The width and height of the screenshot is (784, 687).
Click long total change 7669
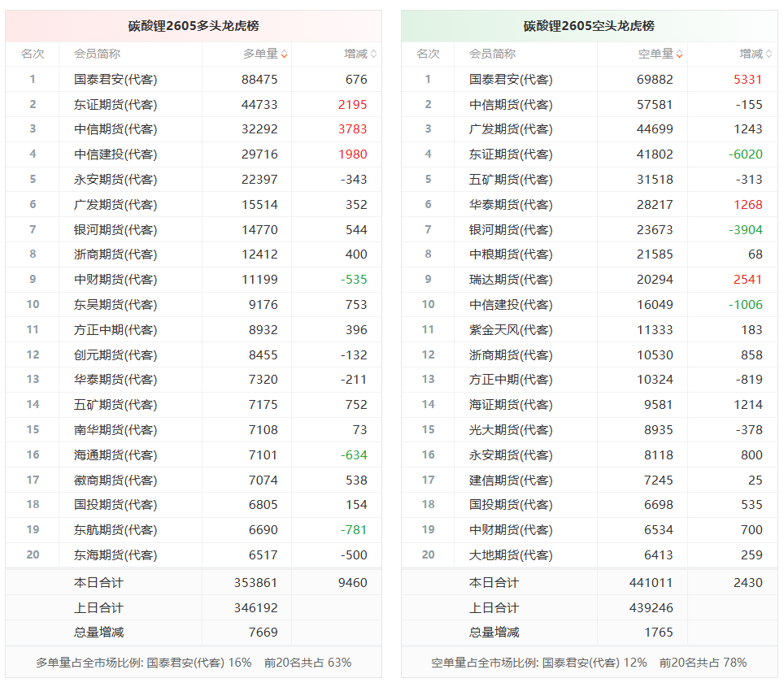[x=263, y=633]
